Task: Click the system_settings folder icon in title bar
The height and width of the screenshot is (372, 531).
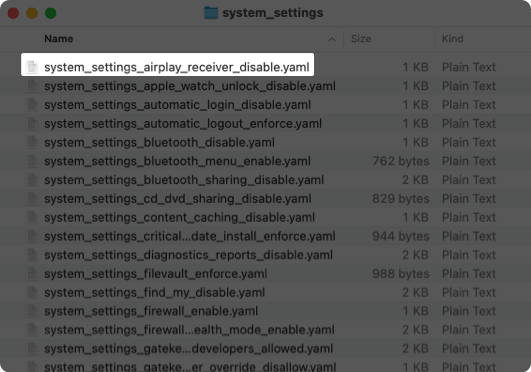Action: [211, 13]
